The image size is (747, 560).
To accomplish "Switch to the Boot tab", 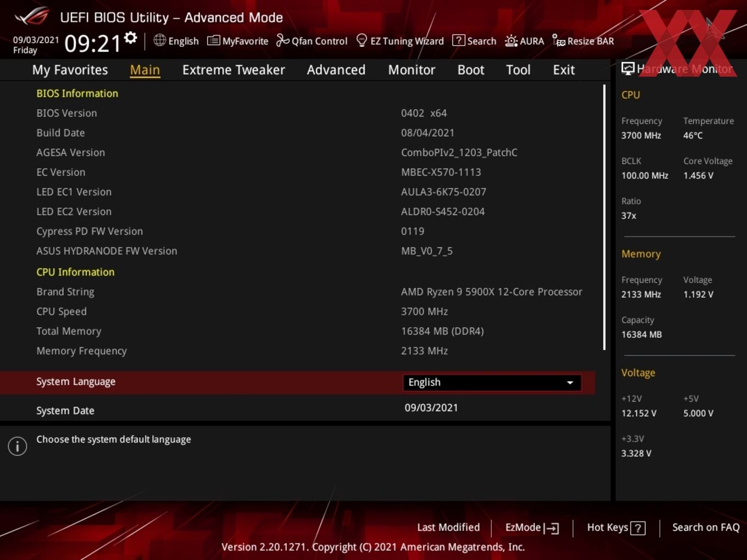I will (x=471, y=70).
